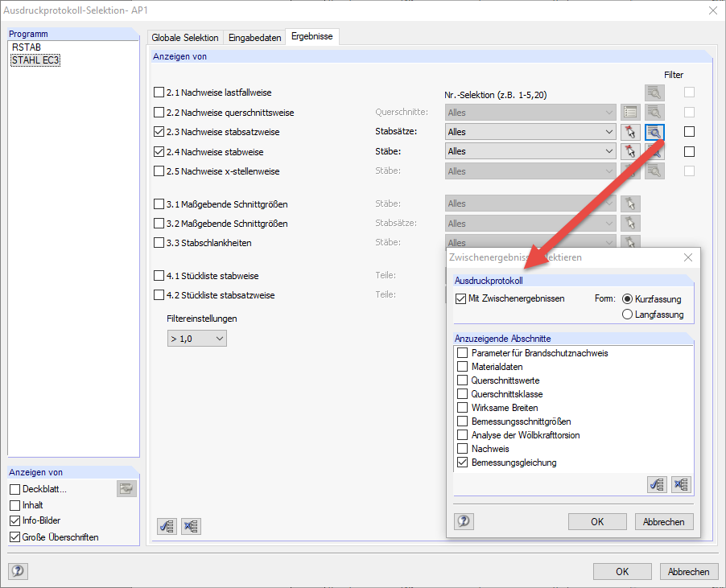Select Langfassung form option

pos(627,315)
